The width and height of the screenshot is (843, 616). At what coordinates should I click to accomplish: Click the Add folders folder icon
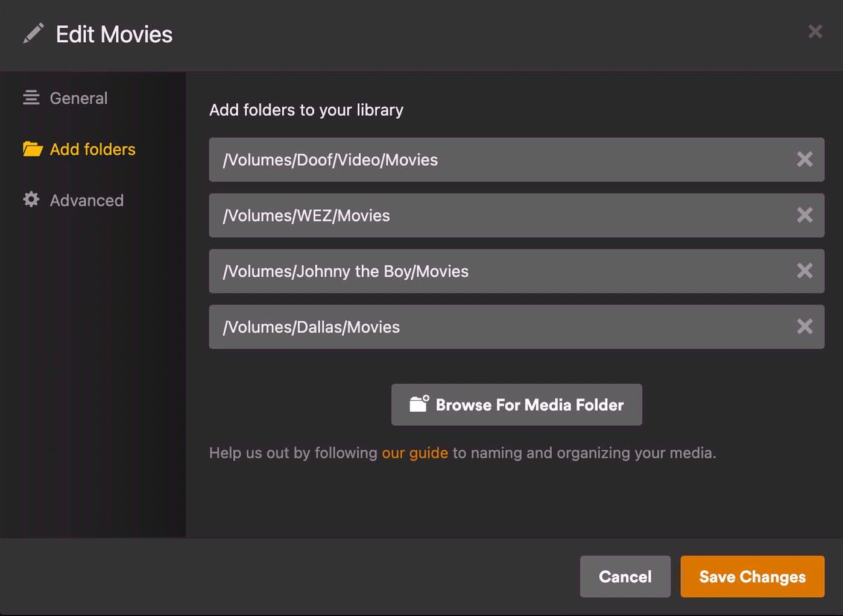point(33,149)
